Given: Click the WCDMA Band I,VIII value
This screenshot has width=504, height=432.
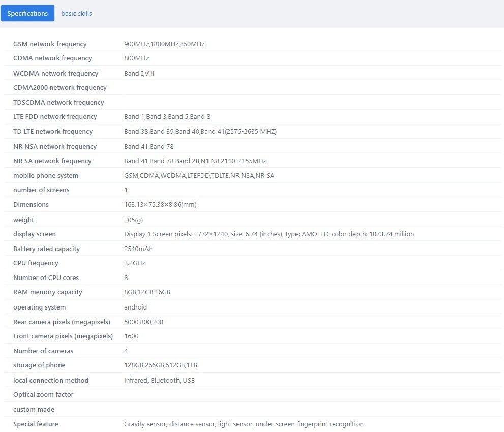Looking at the screenshot, I should click(x=139, y=73).
